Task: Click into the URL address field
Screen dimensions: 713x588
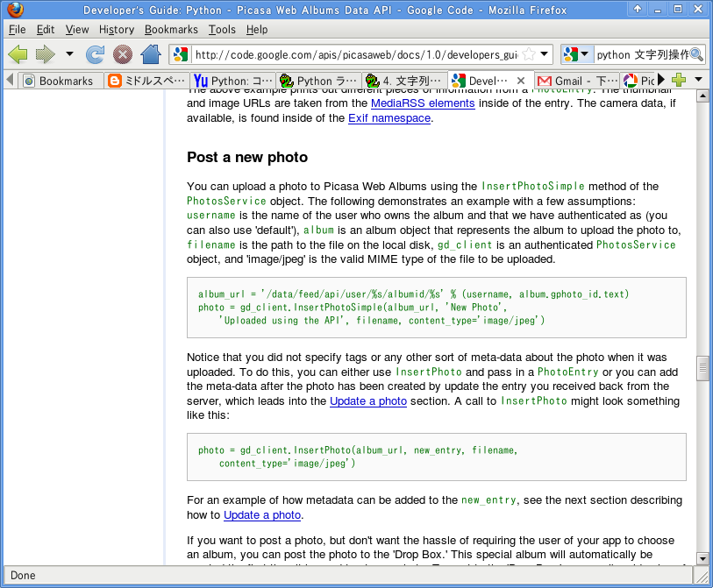Action: [x=356, y=54]
